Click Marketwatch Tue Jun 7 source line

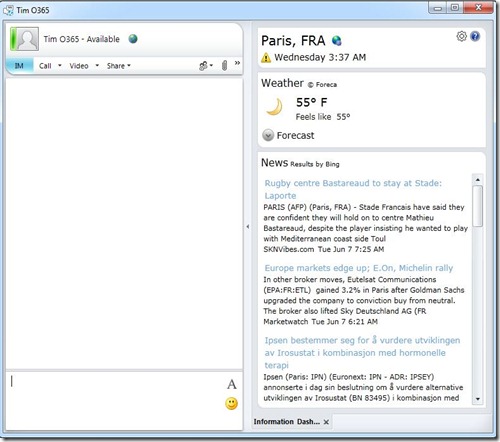click(x=320, y=322)
